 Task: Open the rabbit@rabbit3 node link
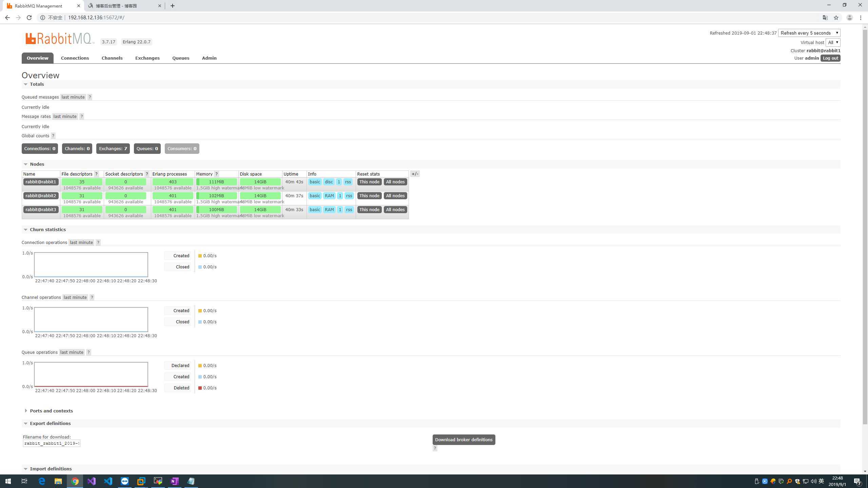[41, 210]
